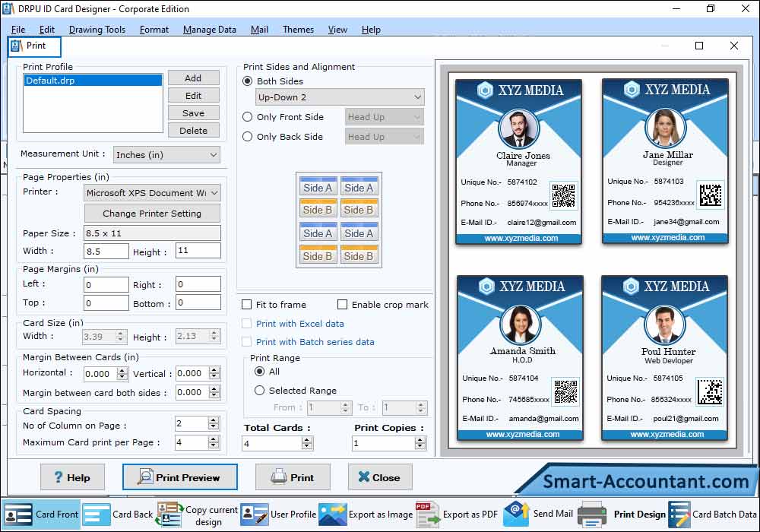This screenshot has width=760, height=532.
Task: Click the Top margin input field
Action: 106,302
